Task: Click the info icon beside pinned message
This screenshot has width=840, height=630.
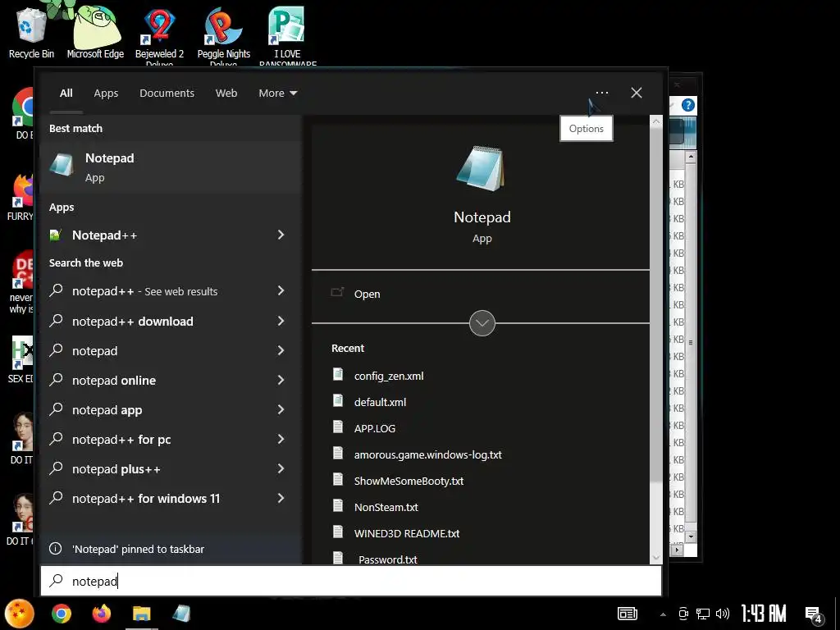Action: click(55, 549)
